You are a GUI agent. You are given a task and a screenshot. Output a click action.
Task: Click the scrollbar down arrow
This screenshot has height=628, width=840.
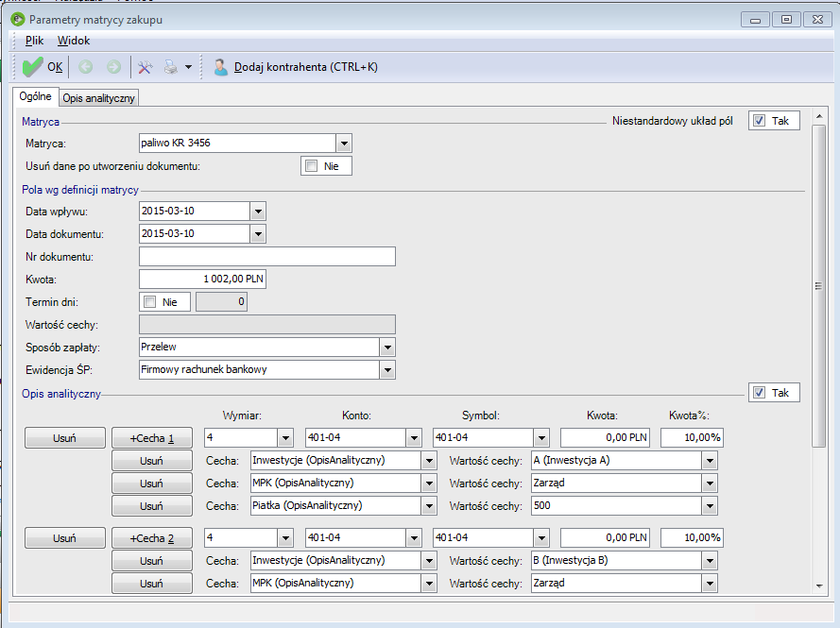818,586
